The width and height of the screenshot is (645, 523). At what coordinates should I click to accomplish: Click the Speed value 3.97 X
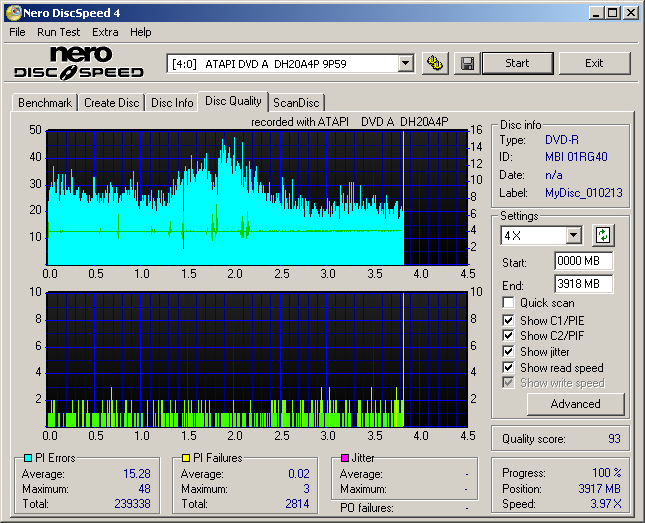tap(606, 504)
